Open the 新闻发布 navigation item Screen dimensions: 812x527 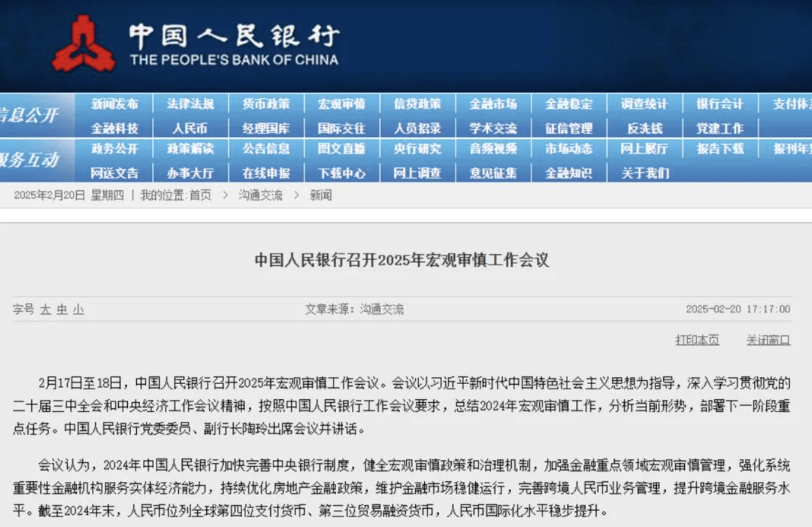(114, 104)
